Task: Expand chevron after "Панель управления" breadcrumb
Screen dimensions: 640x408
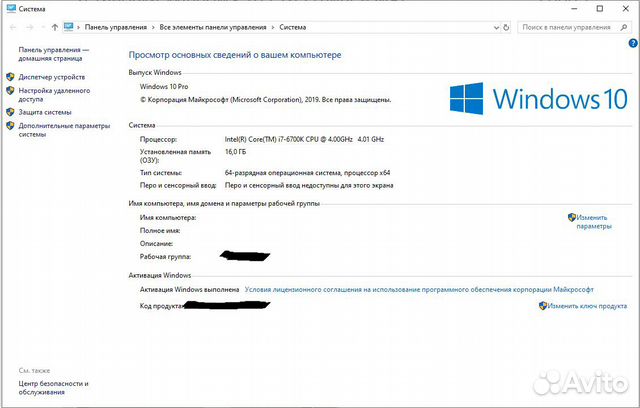Action: (x=153, y=27)
